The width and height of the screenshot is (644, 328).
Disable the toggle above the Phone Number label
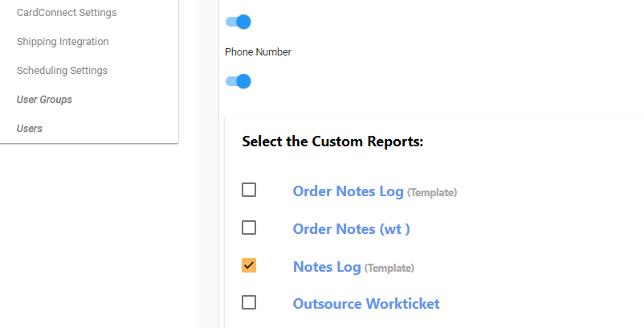coord(238,22)
